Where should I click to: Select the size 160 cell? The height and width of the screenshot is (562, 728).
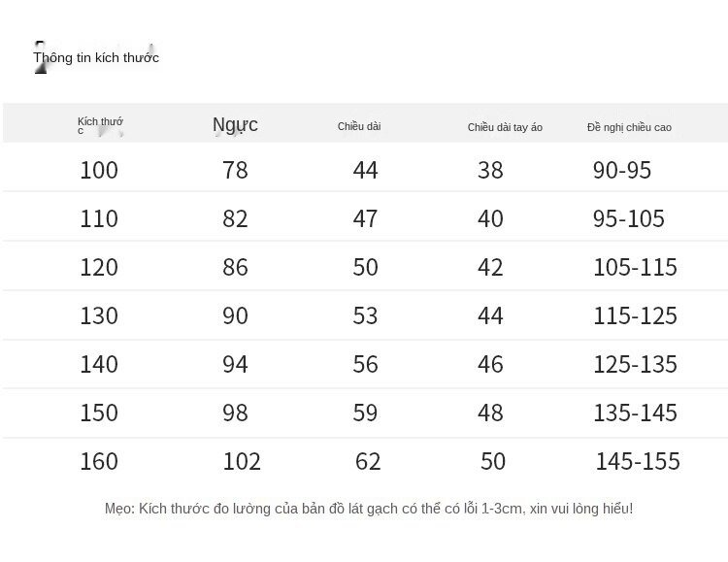click(99, 462)
